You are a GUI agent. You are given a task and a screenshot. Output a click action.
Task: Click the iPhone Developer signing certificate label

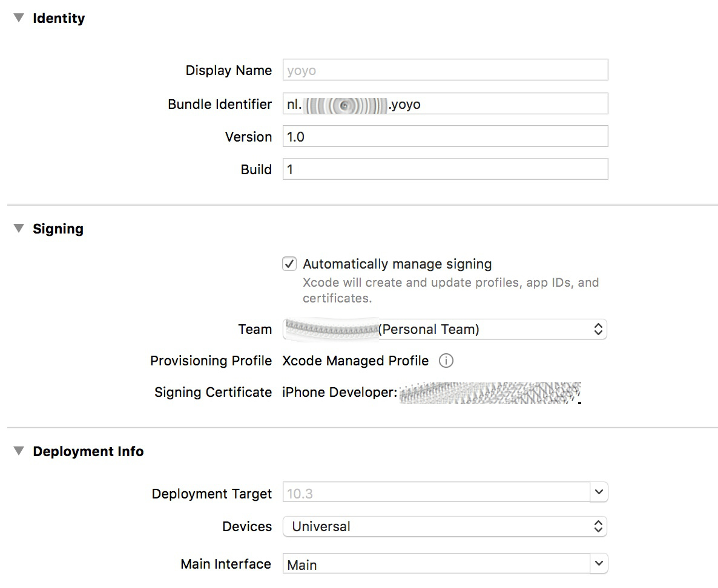[339, 393]
